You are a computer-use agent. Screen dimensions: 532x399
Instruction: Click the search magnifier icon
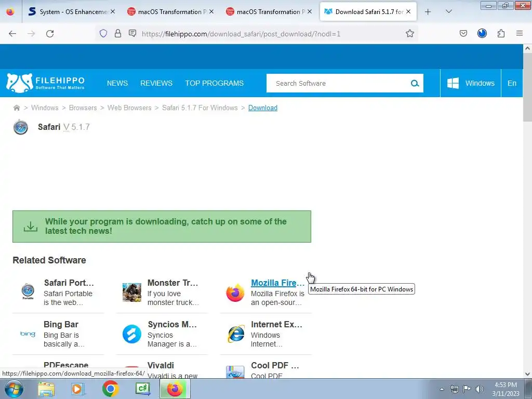click(415, 83)
